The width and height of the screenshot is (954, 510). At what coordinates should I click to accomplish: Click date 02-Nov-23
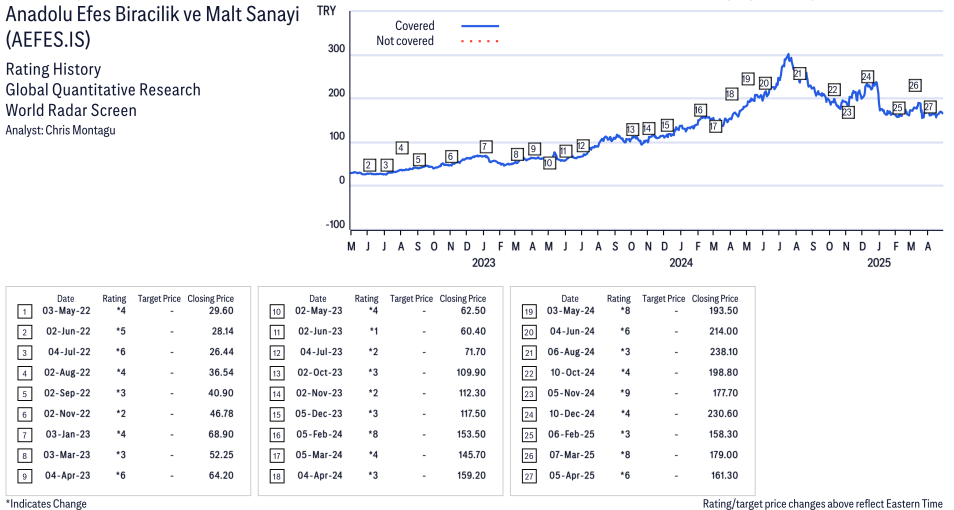click(x=319, y=393)
